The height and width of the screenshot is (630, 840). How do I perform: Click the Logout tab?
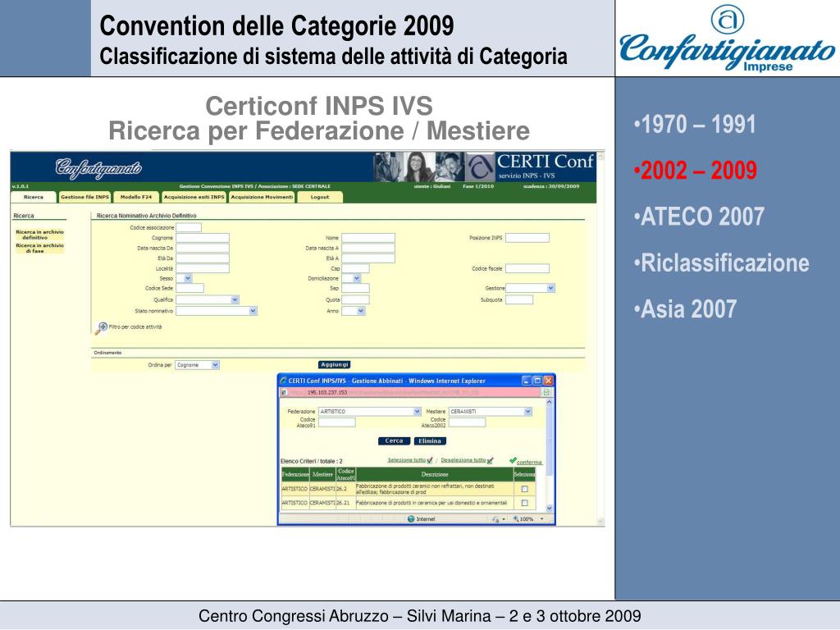(x=320, y=197)
